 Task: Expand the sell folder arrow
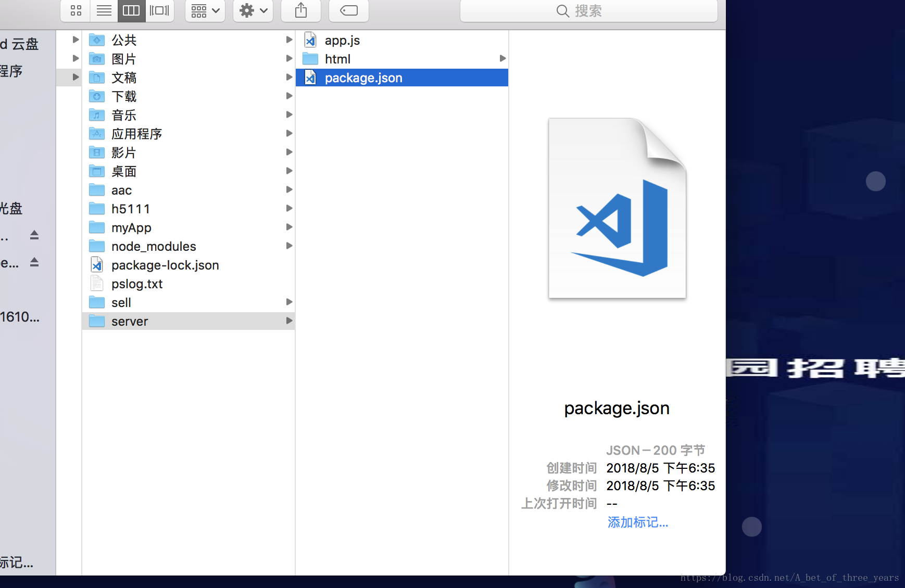pyautogui.click(x=289, y=302)
